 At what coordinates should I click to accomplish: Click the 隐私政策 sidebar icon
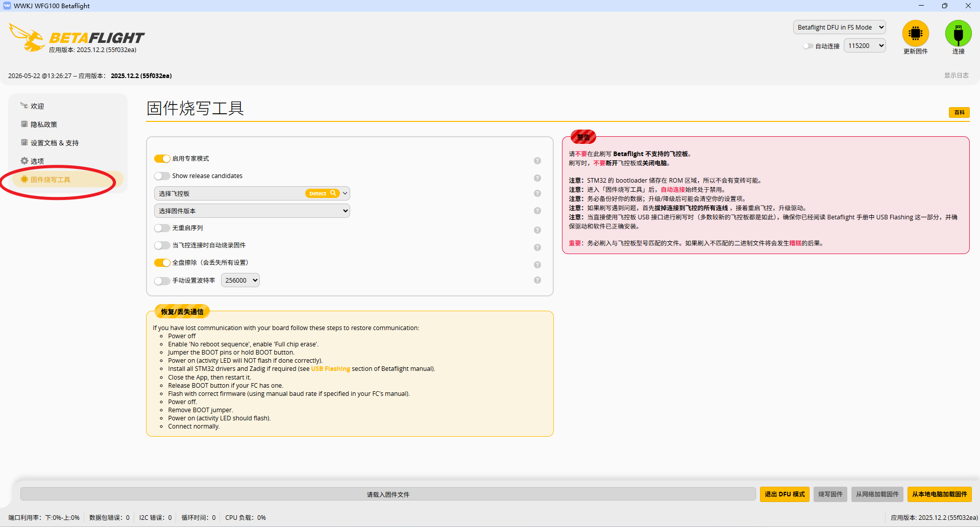tap(24, 124)
